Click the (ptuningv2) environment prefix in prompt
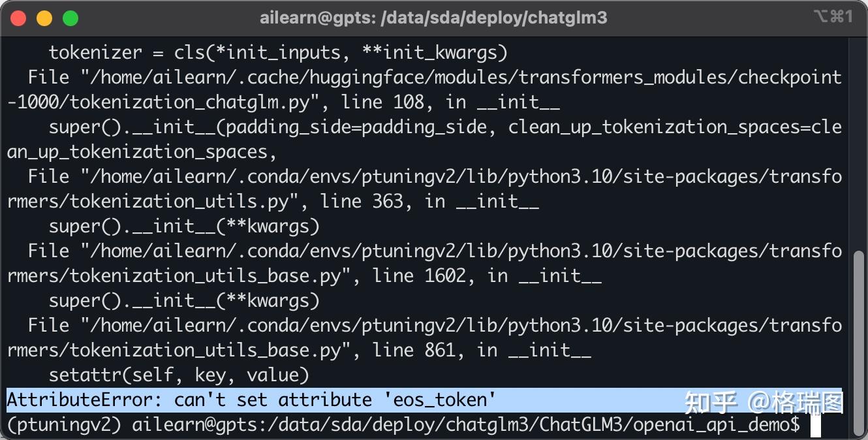 click(64, 425)
